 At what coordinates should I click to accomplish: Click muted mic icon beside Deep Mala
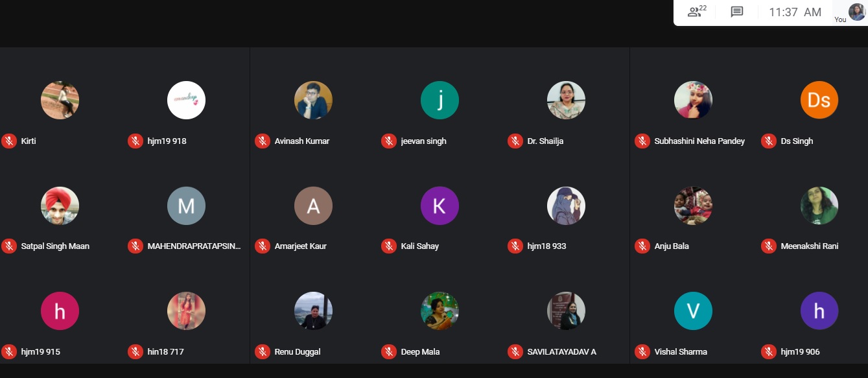click(x=388, y=351)
